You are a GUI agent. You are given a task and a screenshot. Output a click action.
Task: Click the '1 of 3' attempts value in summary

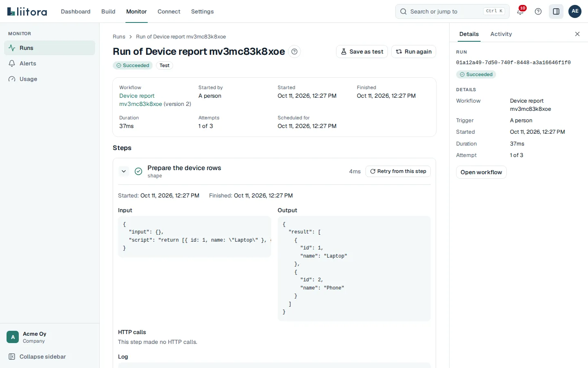(x=206, y=126)
